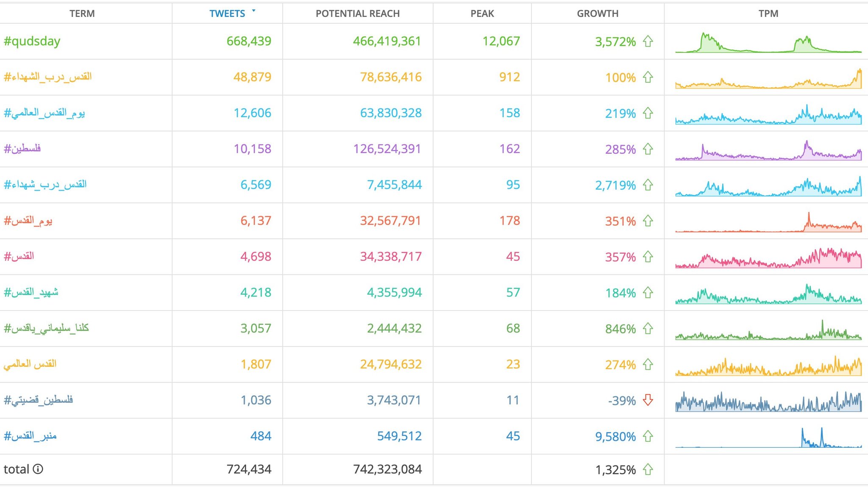Click the green up arrow for #qudsday growth
868x488 pixels.
pyautogui.click(x=648, y=41)
